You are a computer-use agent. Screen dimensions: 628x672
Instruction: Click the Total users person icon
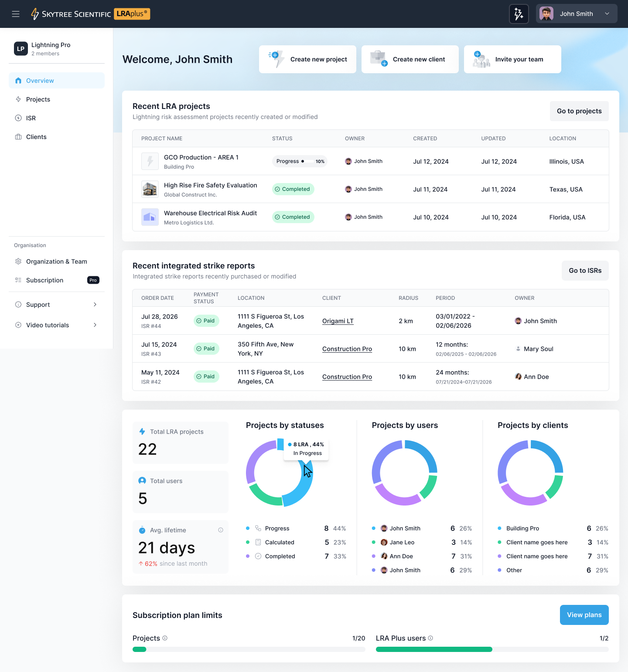pyautogui.click(x=142, y=481)
